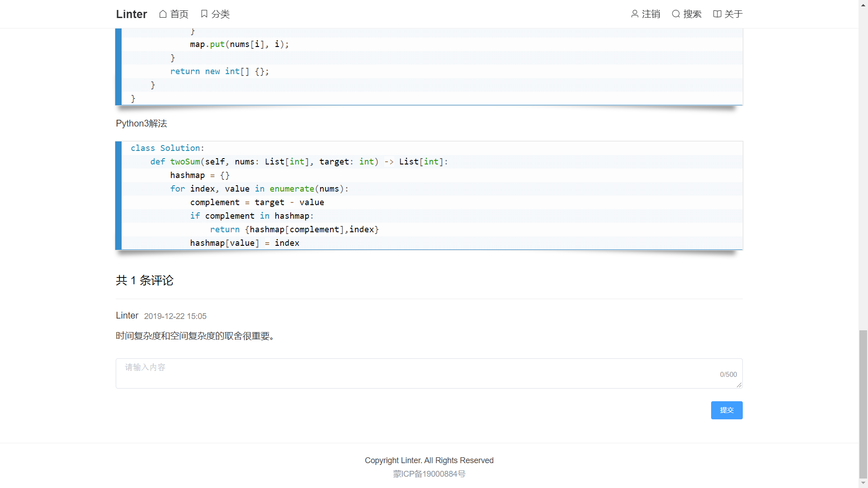Click the textarea resize handle corner
The image size is (868, 488).
point(739,385)
